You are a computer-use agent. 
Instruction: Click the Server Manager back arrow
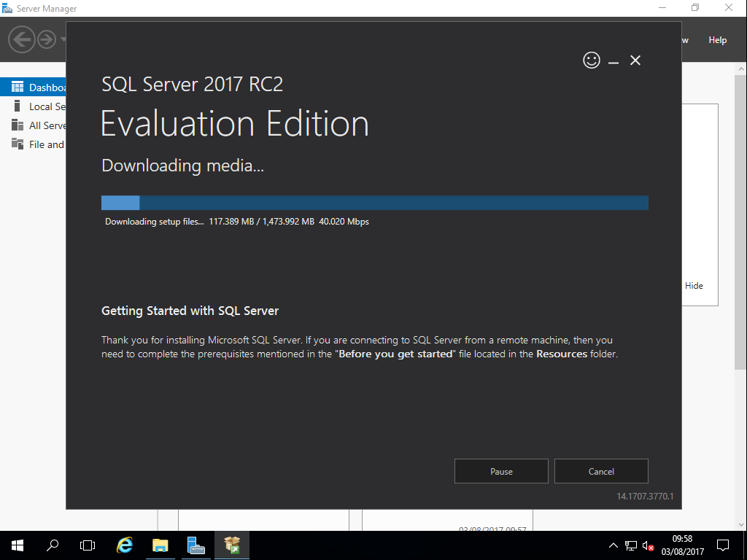point(22,39)
